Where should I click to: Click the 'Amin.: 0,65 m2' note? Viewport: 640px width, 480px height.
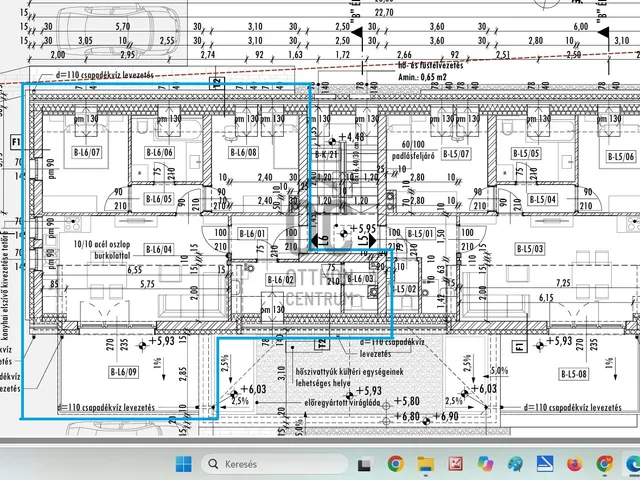pos(422,77)
